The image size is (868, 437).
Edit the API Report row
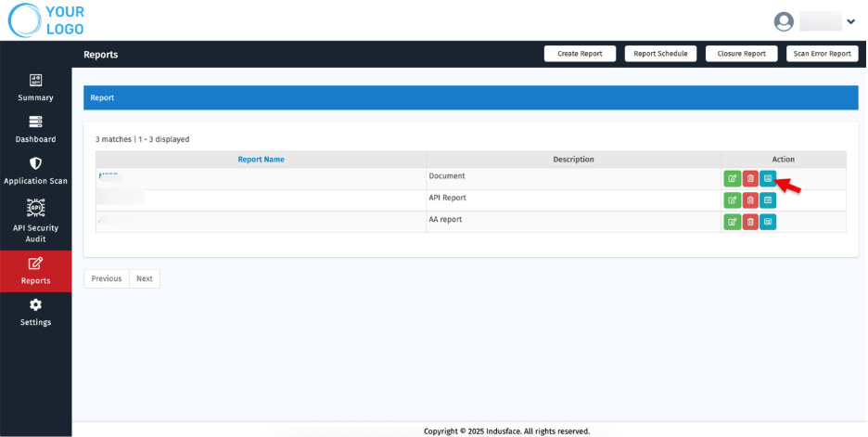[732, 200]
